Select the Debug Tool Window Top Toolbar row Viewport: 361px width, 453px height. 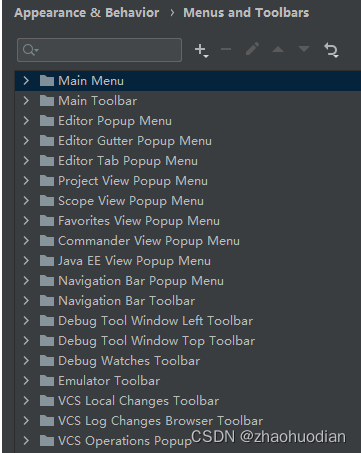click(x=188, y=341)
